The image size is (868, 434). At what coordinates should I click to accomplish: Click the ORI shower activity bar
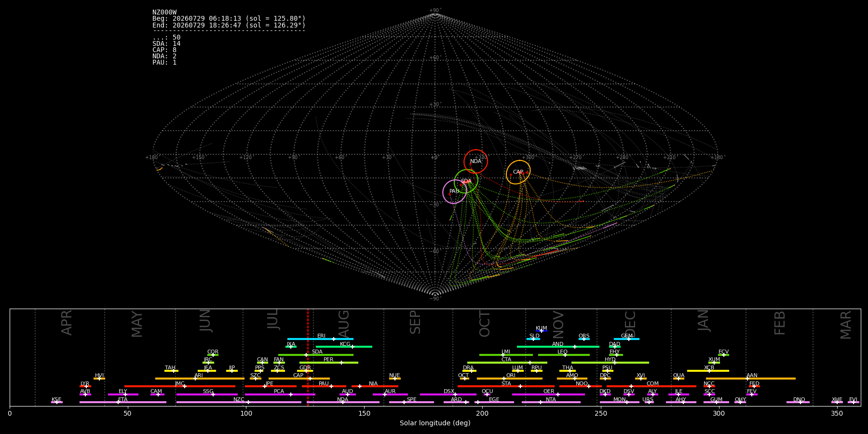coord(510,379)
